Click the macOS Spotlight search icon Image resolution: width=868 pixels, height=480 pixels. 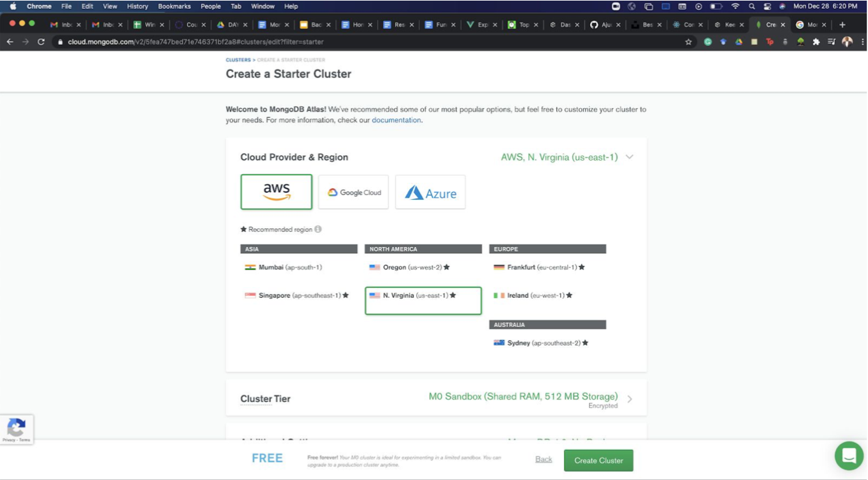(751, 6)
